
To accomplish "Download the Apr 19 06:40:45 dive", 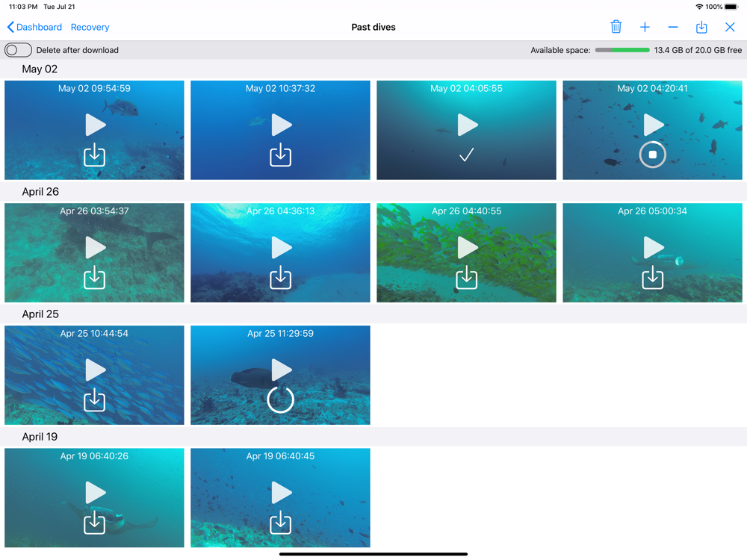I will click(281, 523).
